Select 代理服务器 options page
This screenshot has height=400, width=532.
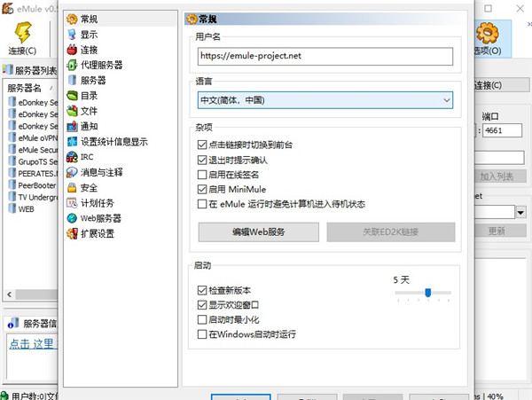[x=101, y=65]
